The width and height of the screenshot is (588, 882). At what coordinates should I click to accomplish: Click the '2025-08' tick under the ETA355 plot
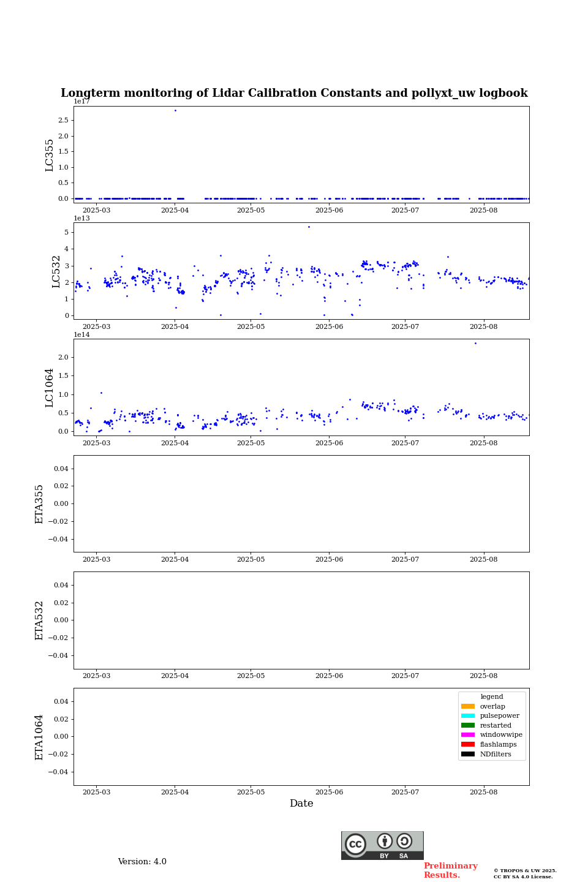[483, 559]
